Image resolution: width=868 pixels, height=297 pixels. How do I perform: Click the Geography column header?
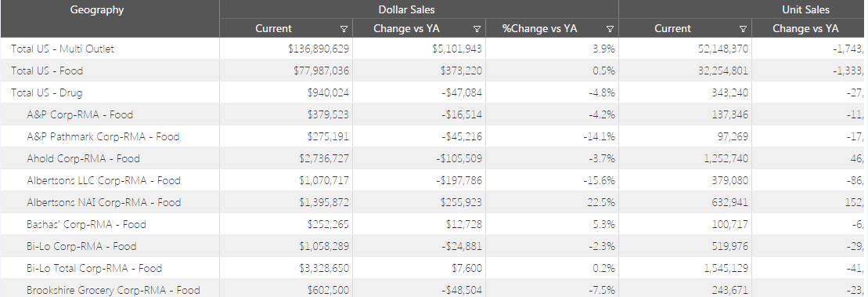(97, 10)
